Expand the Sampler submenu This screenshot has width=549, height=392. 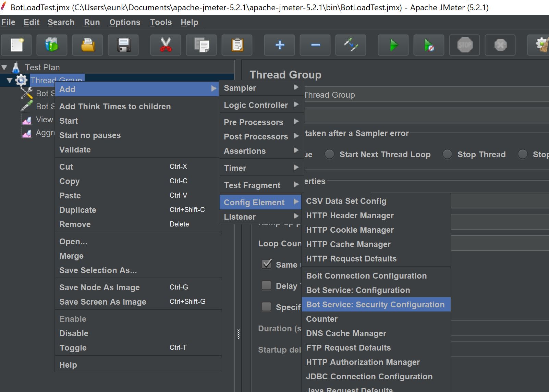tap(261, 88)
